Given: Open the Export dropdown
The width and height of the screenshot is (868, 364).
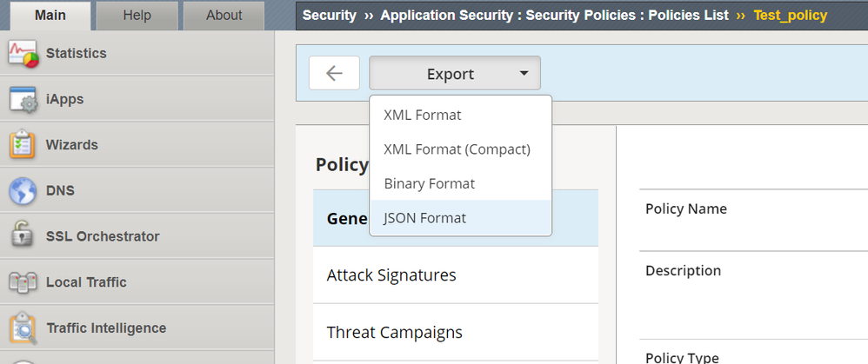Looking at the screenshot, I should (455, 74).
